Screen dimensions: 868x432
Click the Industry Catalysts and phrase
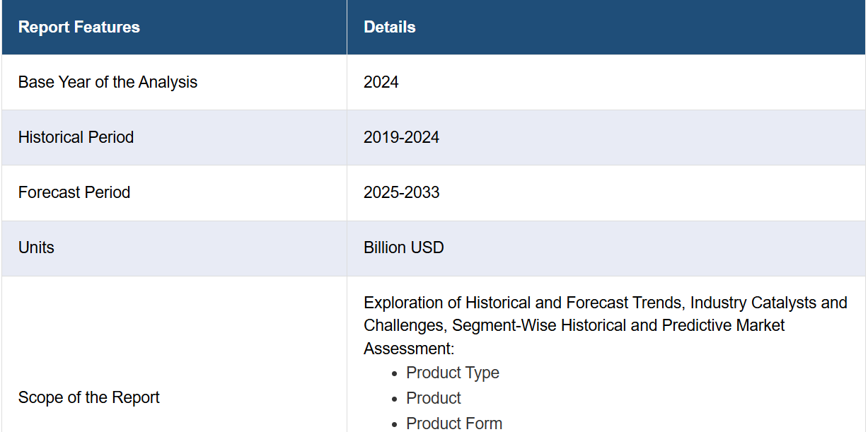pos(769,303)
